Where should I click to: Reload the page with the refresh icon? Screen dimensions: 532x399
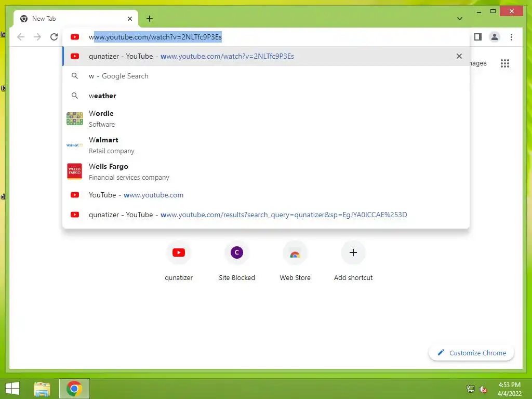(54, 37)
